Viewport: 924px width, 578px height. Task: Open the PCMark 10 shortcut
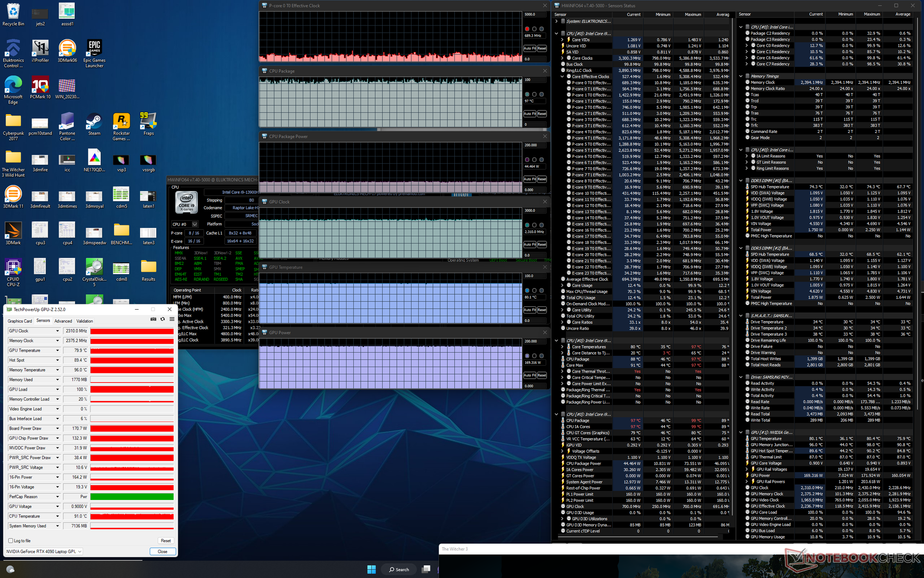(x=40, y=88)
